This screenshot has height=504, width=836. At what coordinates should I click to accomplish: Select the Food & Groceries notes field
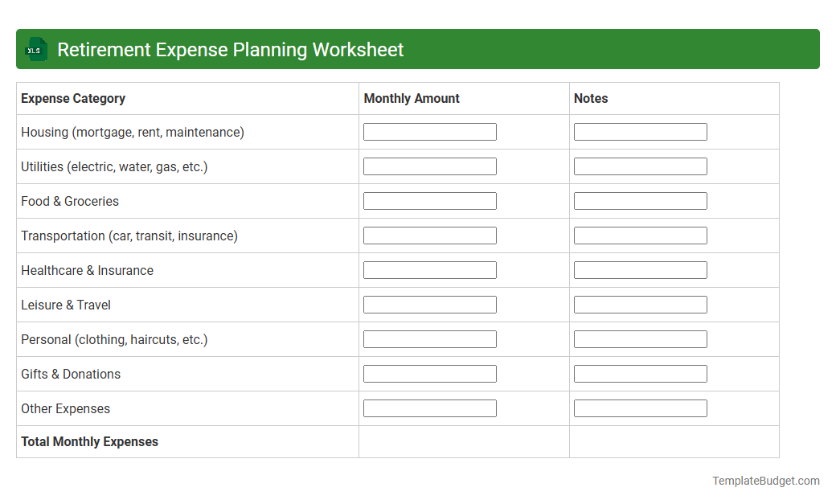[x=640, y=200]
